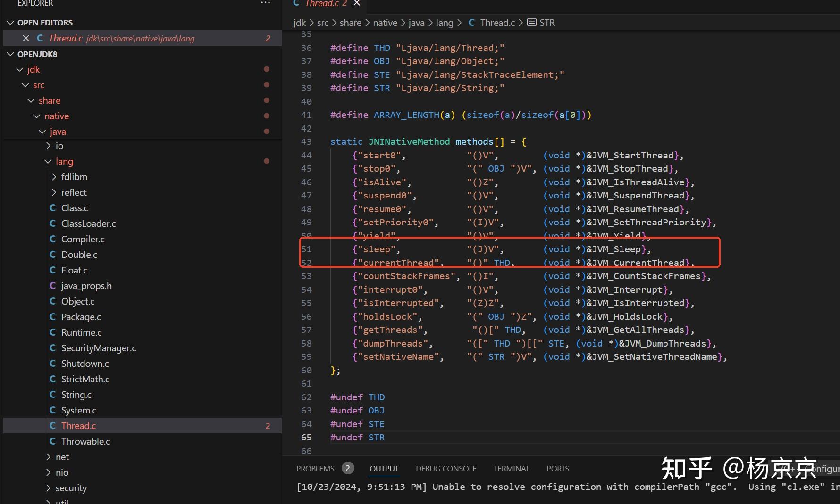
Task: Click the C file icon next to Class.c
Action: 53,208
